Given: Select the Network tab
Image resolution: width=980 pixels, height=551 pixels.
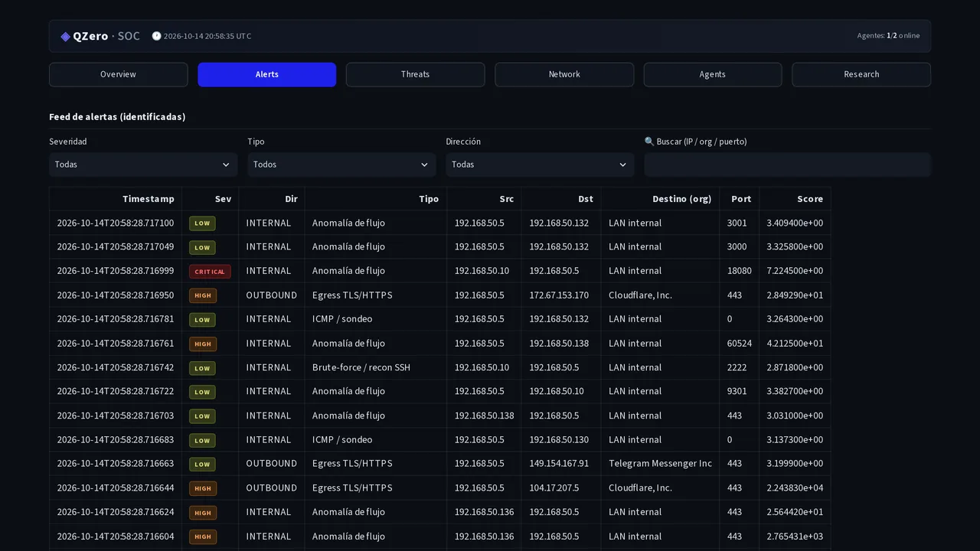Looking at the screenshot, I should tap(564, 74).
